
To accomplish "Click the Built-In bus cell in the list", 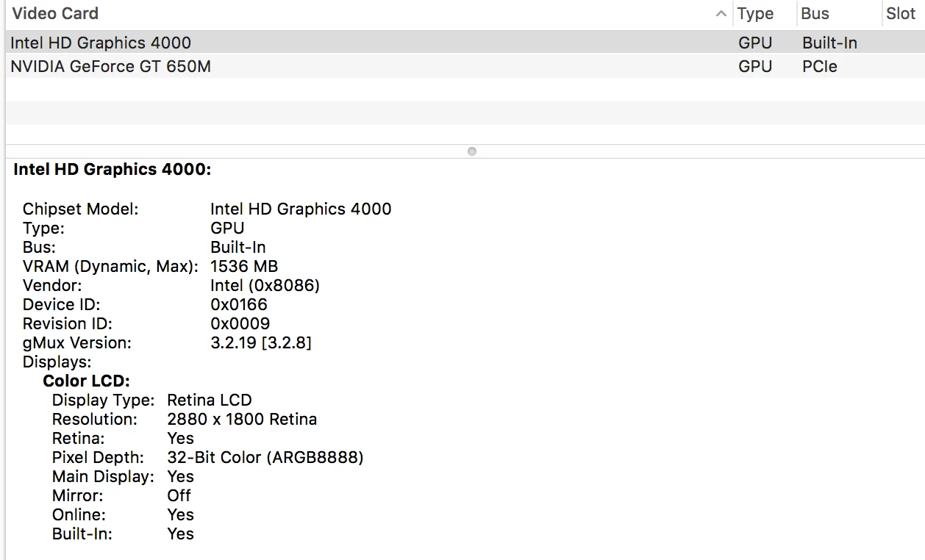I will [829, 43].
